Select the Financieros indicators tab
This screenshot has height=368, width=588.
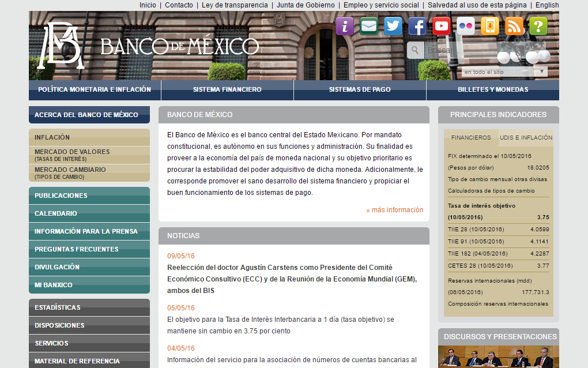point(471,138)
